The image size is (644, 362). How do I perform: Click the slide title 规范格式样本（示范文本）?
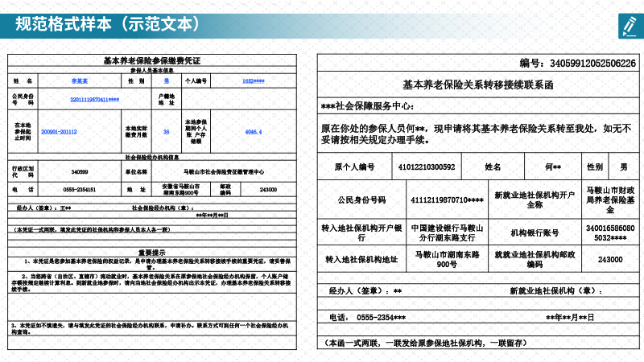click(x=108, y=24)
